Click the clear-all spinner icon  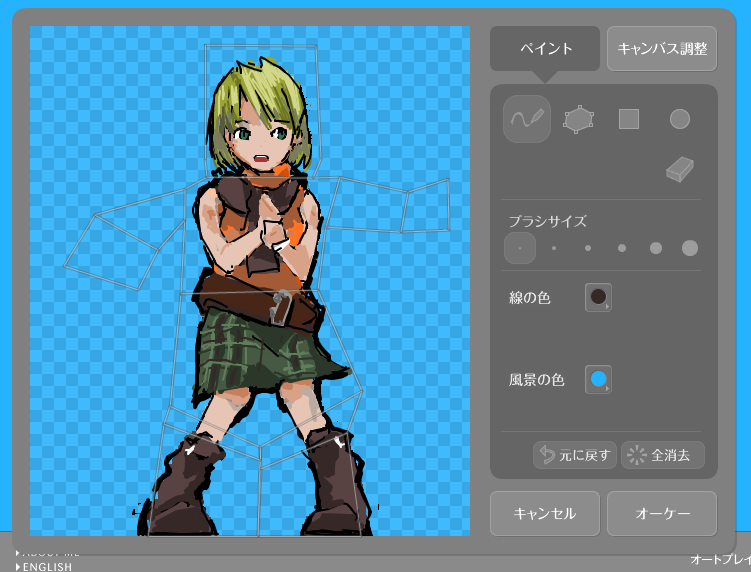pyautogui.click(x=636, y=456)
